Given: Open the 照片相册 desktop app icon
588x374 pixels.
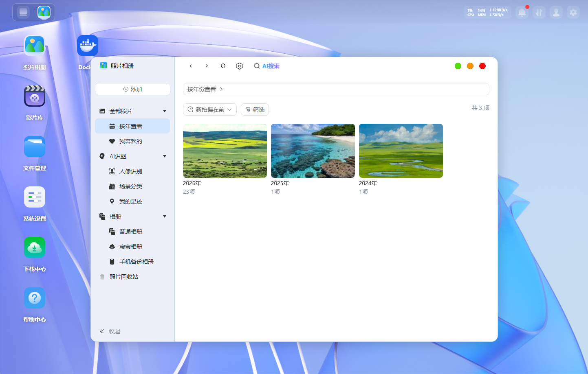Looking at the screenshot, I should 35,46.
